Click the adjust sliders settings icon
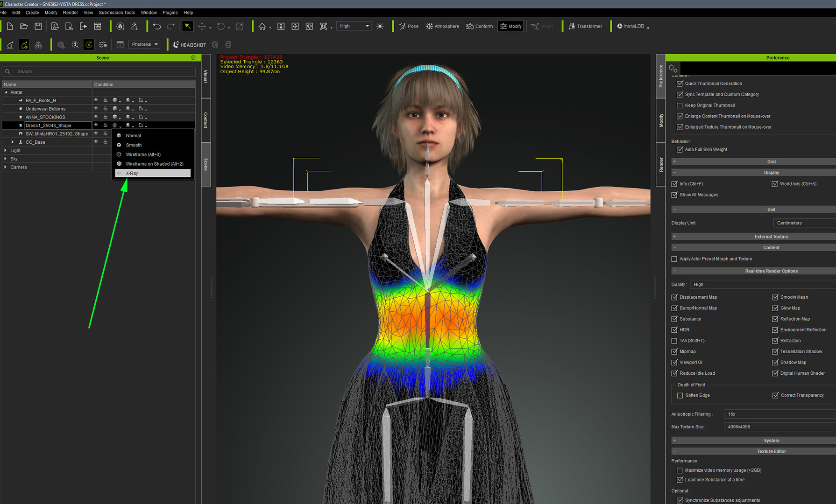The height and width of the screenshot is (504, 836). pos(103,45)
